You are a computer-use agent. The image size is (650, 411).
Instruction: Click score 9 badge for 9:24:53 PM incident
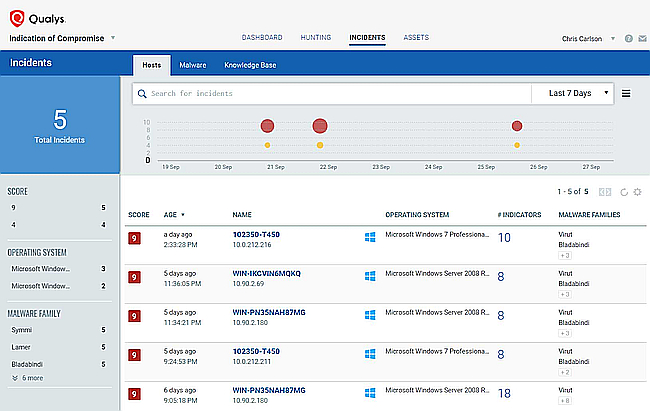[134, 355]
